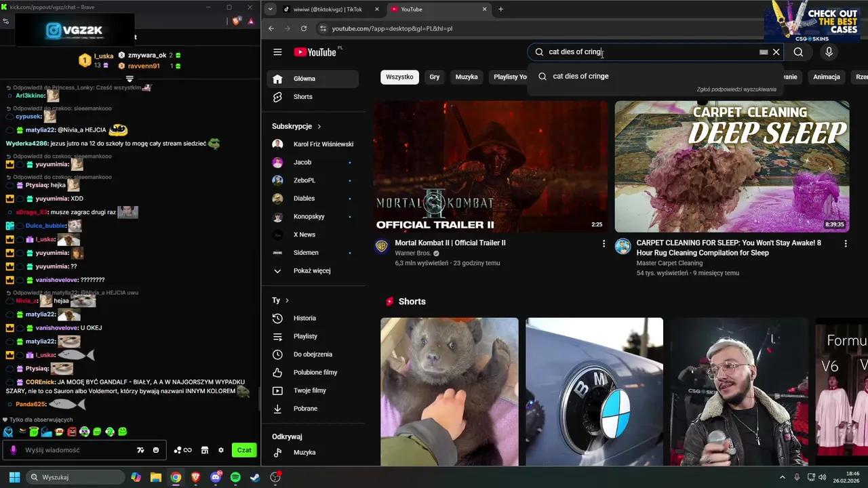The image size is (868, 488).
Task: Open File Explorer from the taskbar
Action: [x=156, y=477]
